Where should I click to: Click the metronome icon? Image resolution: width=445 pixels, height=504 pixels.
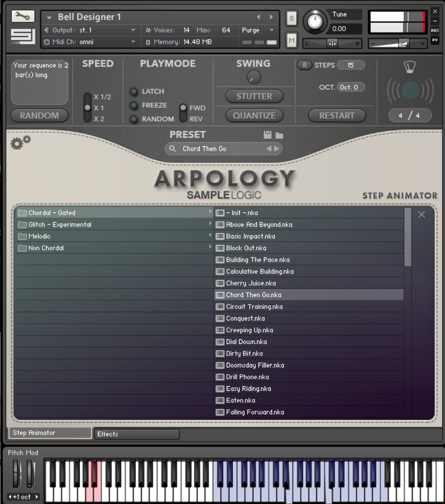410,68
